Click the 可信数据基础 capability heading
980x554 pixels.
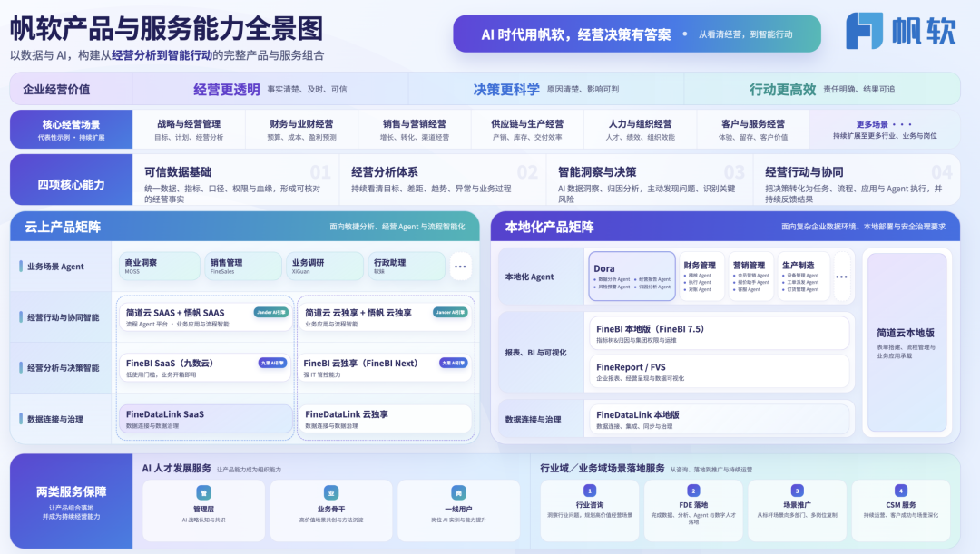point(178,171)
